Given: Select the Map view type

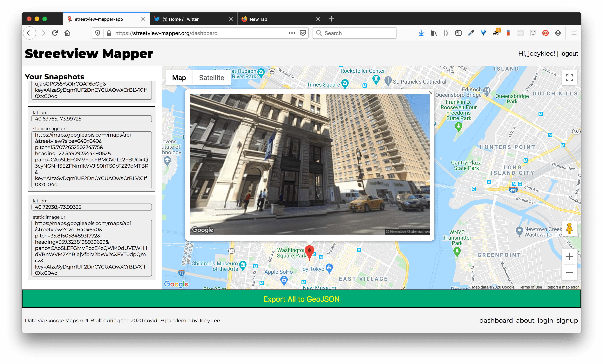Looking at the screenshot, I should (x=179, y=78).
